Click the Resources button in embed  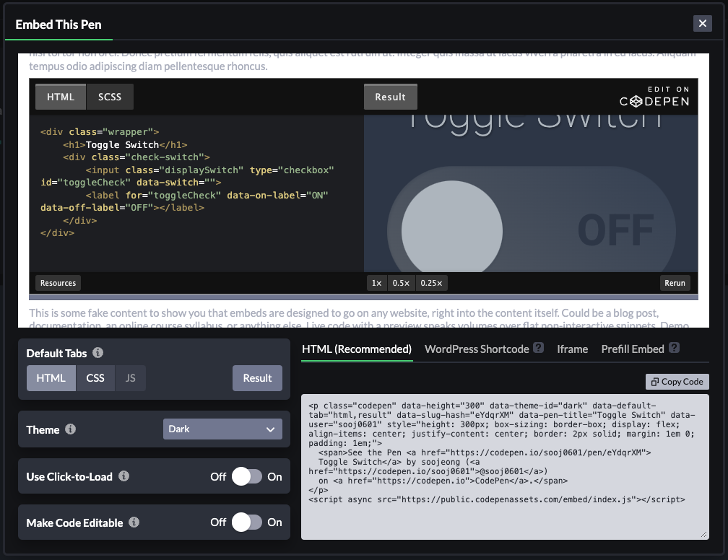58,283
